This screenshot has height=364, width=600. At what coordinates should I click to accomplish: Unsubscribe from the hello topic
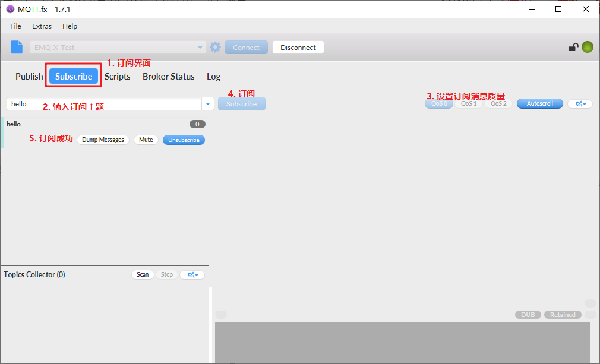[184, 140]
